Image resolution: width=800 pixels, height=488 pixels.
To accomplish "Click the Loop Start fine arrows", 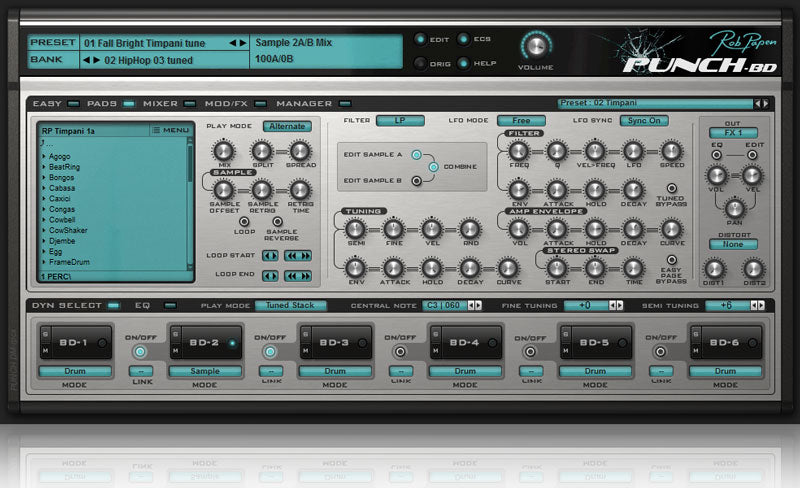I will (270, 255).
